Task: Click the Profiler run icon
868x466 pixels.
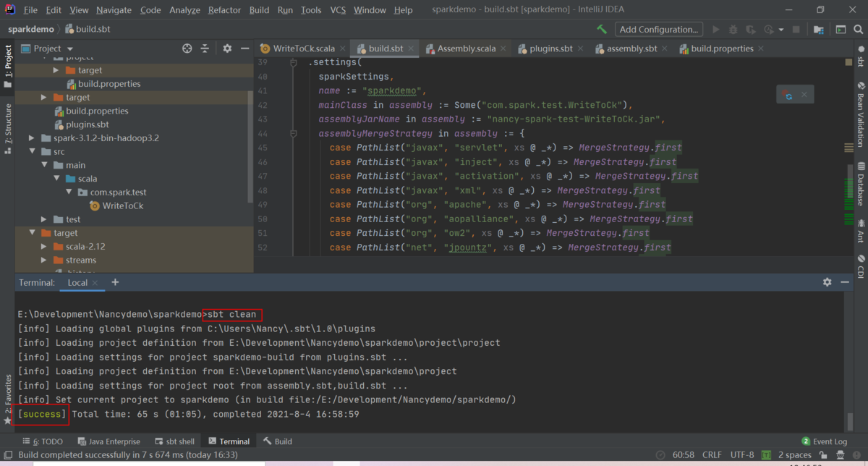Action: pyautogui.click(x=768, y=30)
